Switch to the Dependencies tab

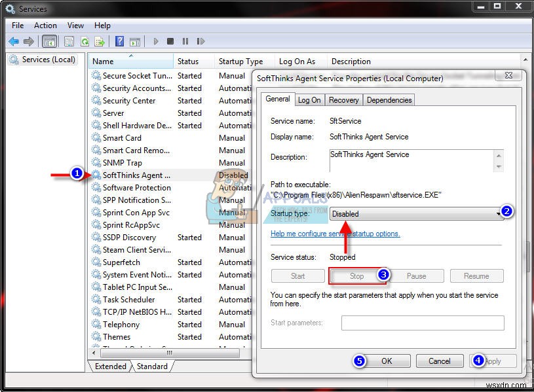coord(389,100)
